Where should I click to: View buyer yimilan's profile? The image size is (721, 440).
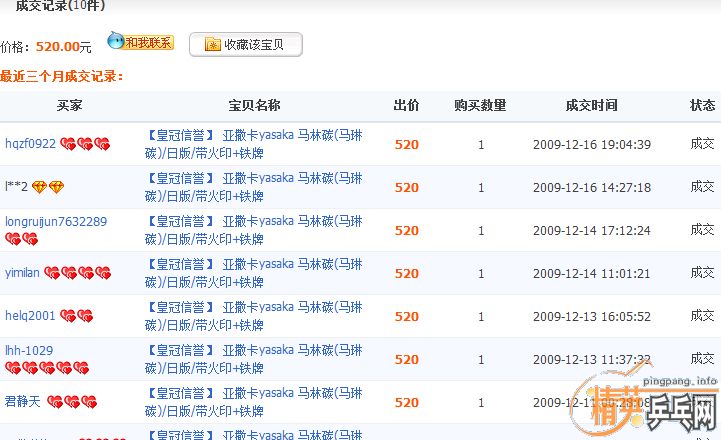(x=22, y=273)
